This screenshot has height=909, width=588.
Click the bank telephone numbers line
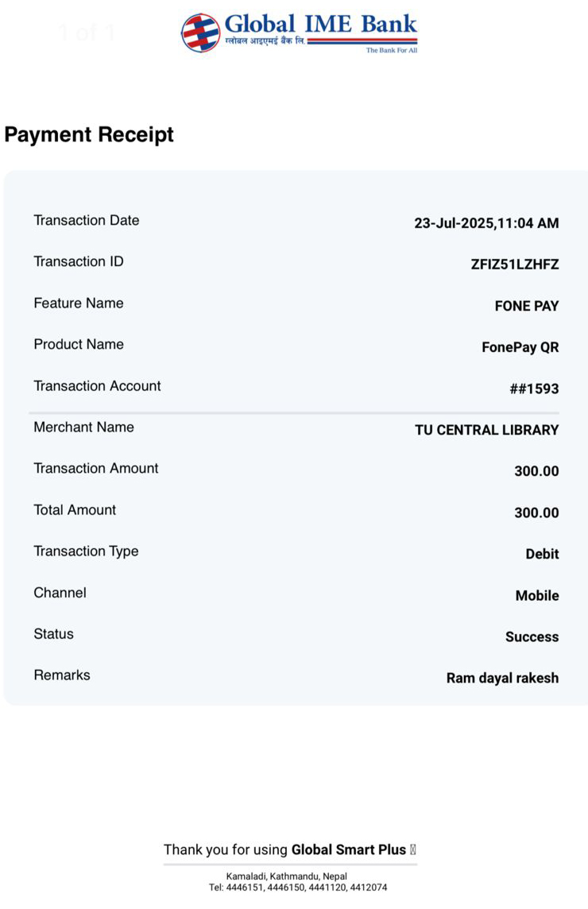tap(298, 887)
